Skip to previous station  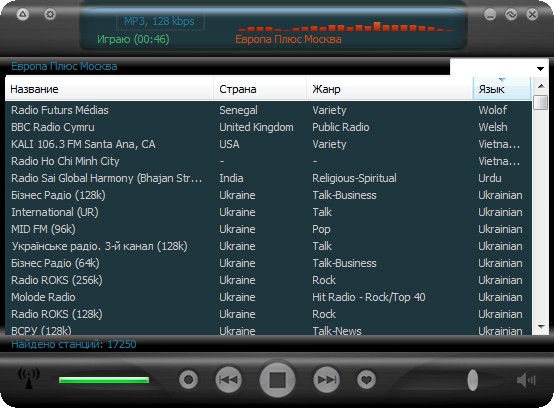point(229,380)
